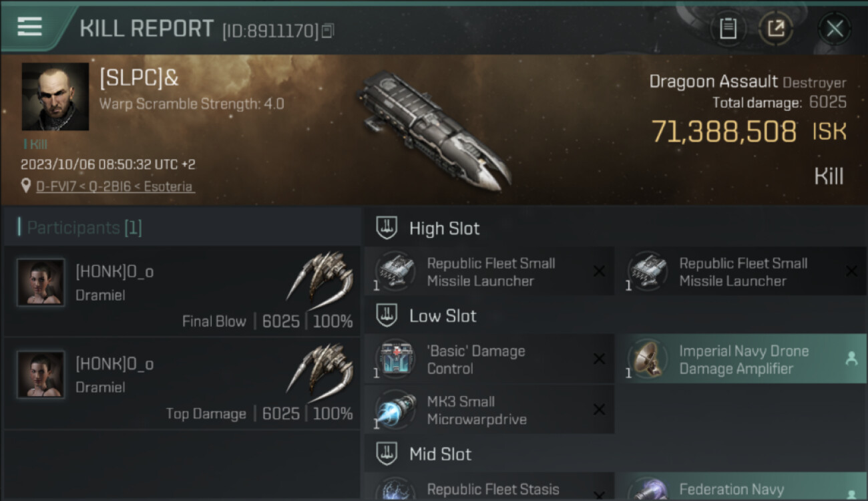
Task: Select the Final Blow participant portrait
Action: point(41,283)
